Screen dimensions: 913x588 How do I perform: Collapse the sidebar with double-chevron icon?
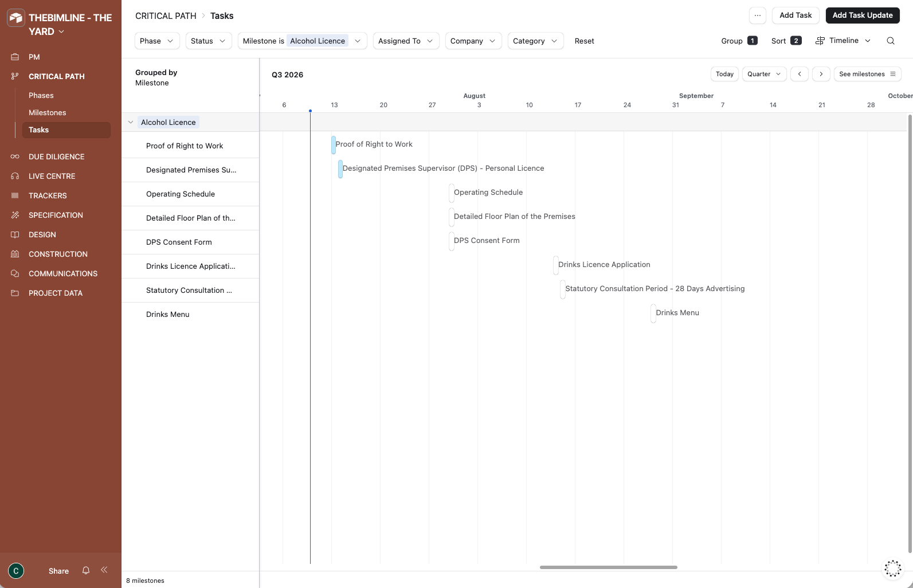[104, 570]
